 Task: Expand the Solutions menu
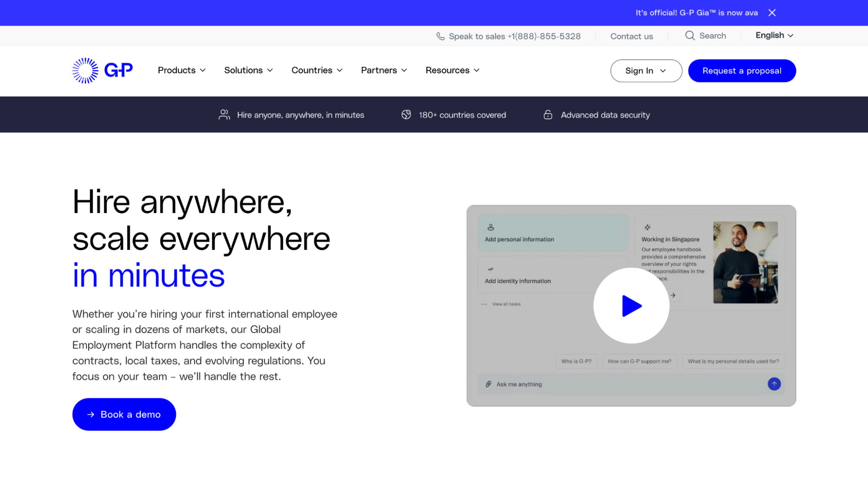tap(248, 70)
